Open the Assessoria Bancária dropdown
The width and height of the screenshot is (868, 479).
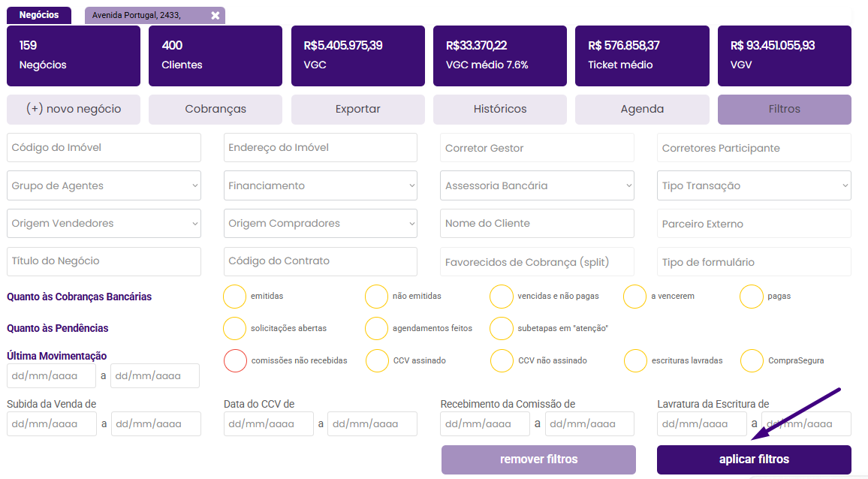pos(537,185)
